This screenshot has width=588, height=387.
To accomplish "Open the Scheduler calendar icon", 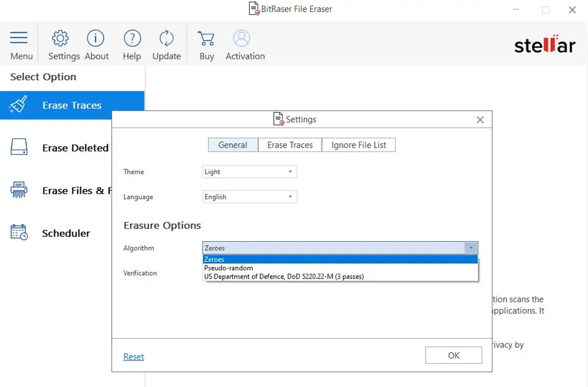I will [x=19, y=232].
